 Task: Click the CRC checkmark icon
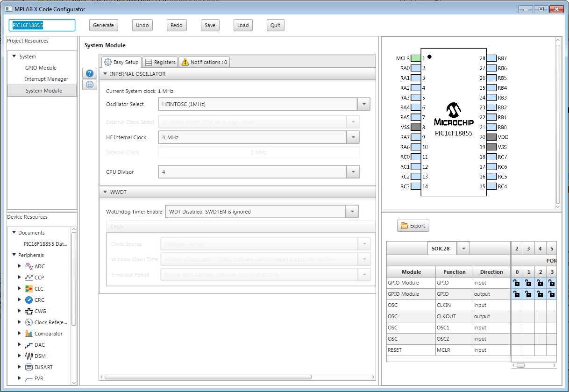coord(29,300)
